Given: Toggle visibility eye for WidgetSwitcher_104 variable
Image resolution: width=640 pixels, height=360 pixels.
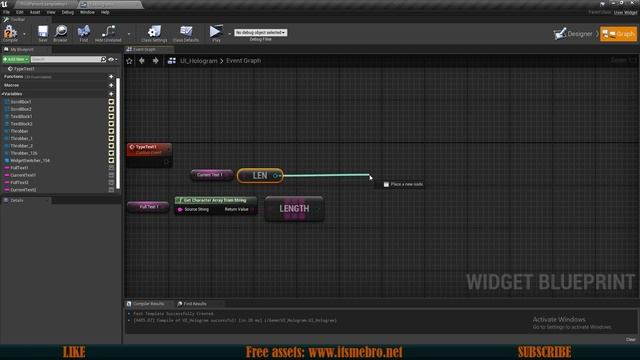Looking at the screenshot, I should click(111, 160).
